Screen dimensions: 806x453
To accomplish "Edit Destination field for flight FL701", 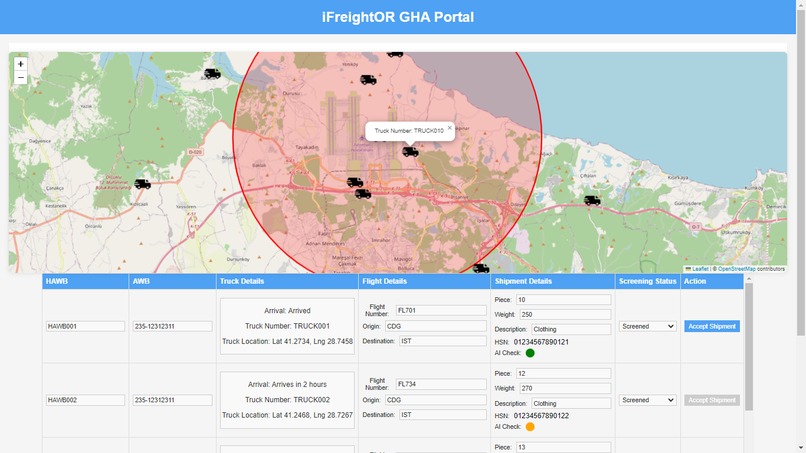I will (x=443, y=341).
